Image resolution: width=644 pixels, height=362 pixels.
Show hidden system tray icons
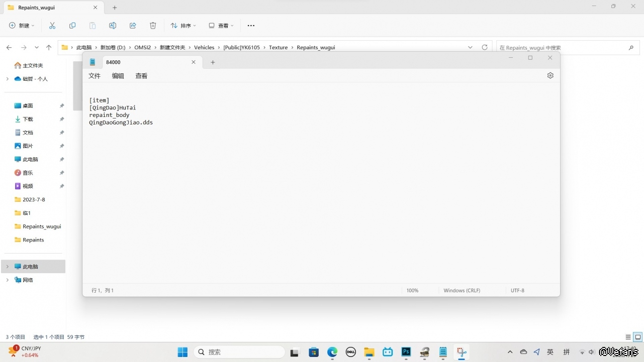click(x=510, y=352)
